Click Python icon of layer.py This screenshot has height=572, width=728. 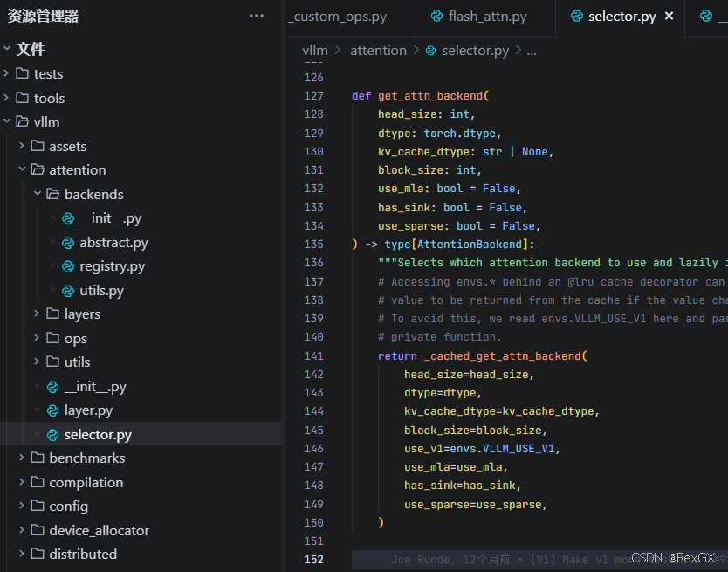(52, 410)
